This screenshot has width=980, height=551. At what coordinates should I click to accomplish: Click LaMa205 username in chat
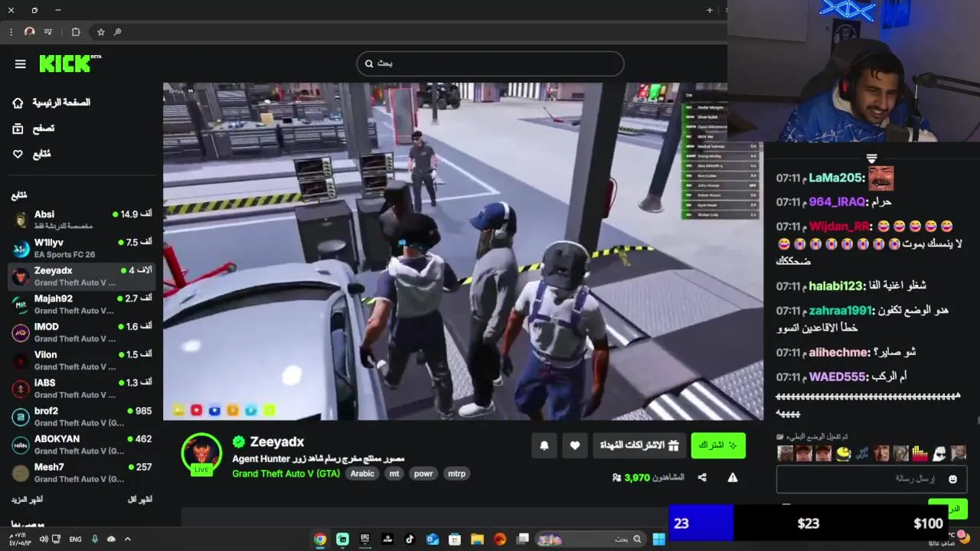836,178
